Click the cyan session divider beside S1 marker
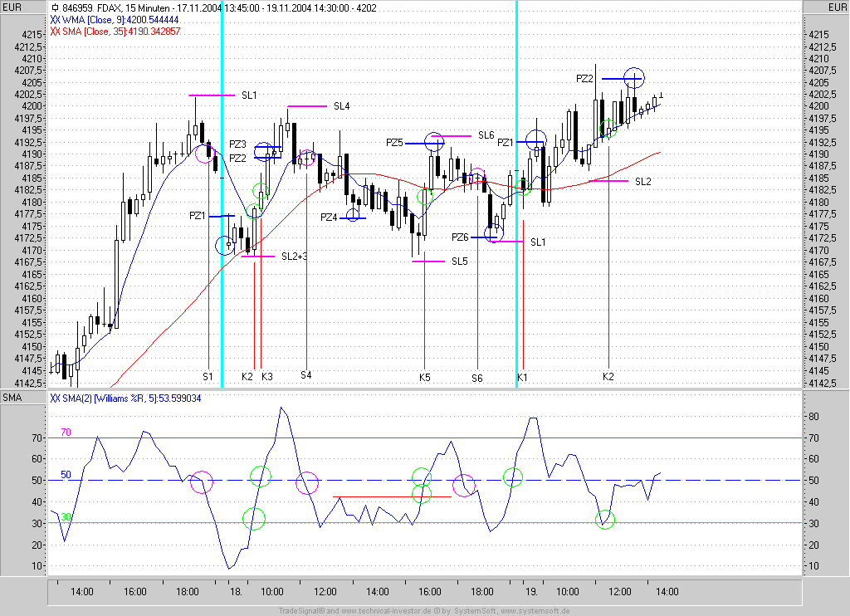The width and height of the screenshot is (850, 616). pos(222,193)
